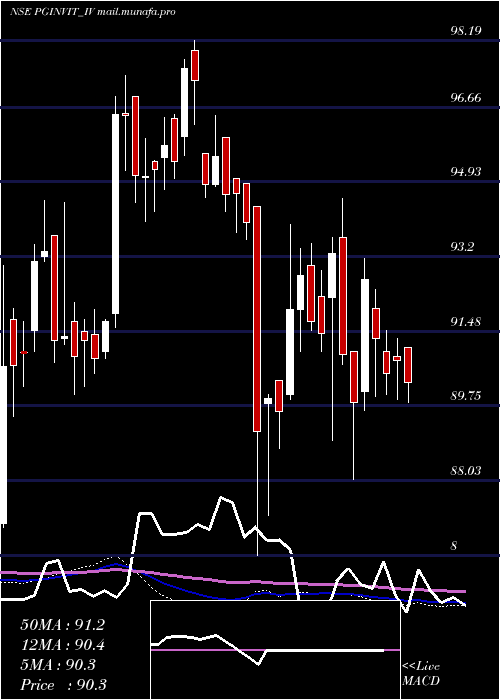Click the 50MA : 91.2 readout
Screen dimensions: 500x700
pyautogui.click(x=62, y=625)
